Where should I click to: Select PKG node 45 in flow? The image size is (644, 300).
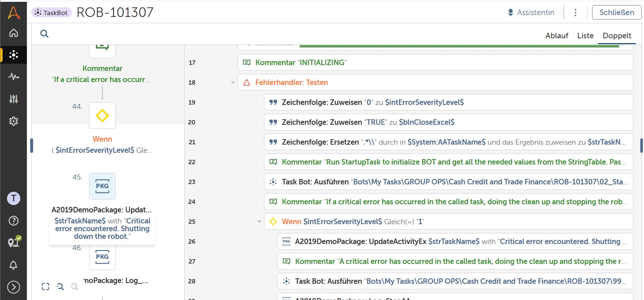(x=102, y=186)
